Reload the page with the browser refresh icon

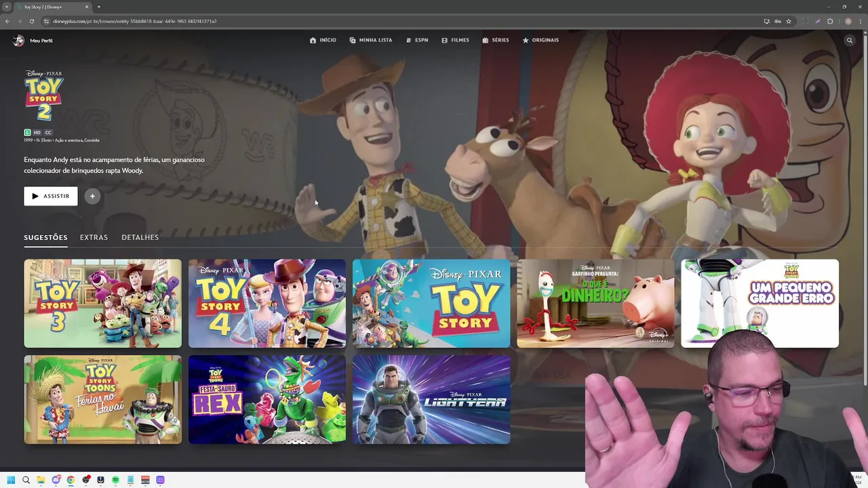(x=31, y=21)
